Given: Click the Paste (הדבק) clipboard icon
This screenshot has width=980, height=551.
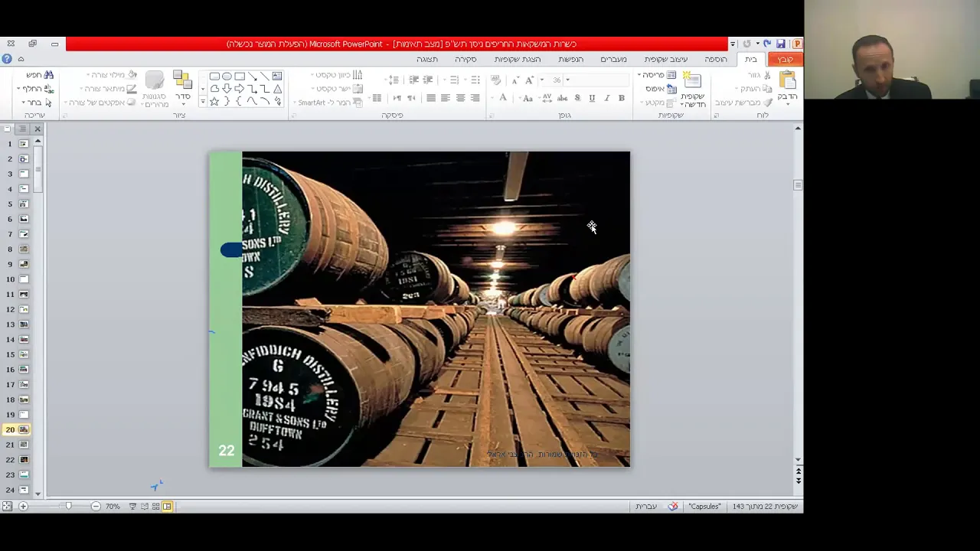Looking at the screenshot, I should point(788,80).
